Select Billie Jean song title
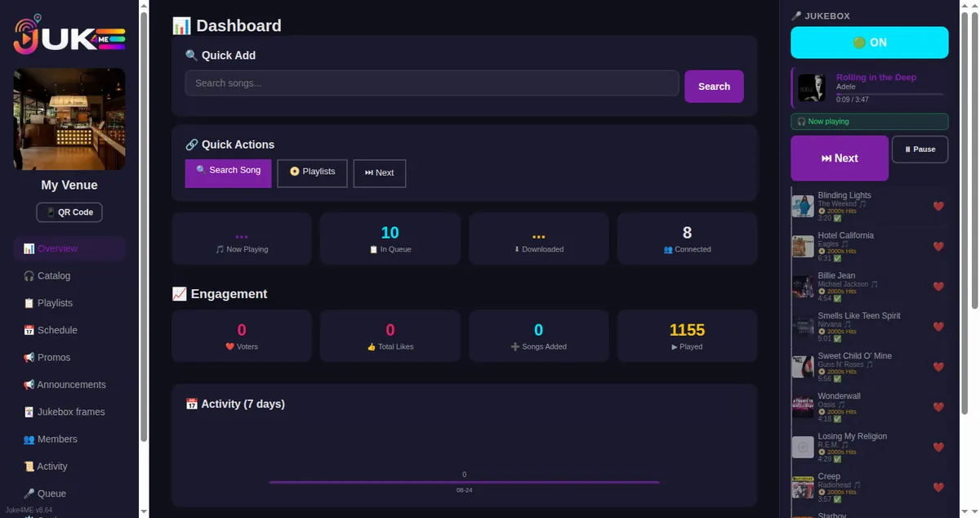 click(x=837, y=275)
